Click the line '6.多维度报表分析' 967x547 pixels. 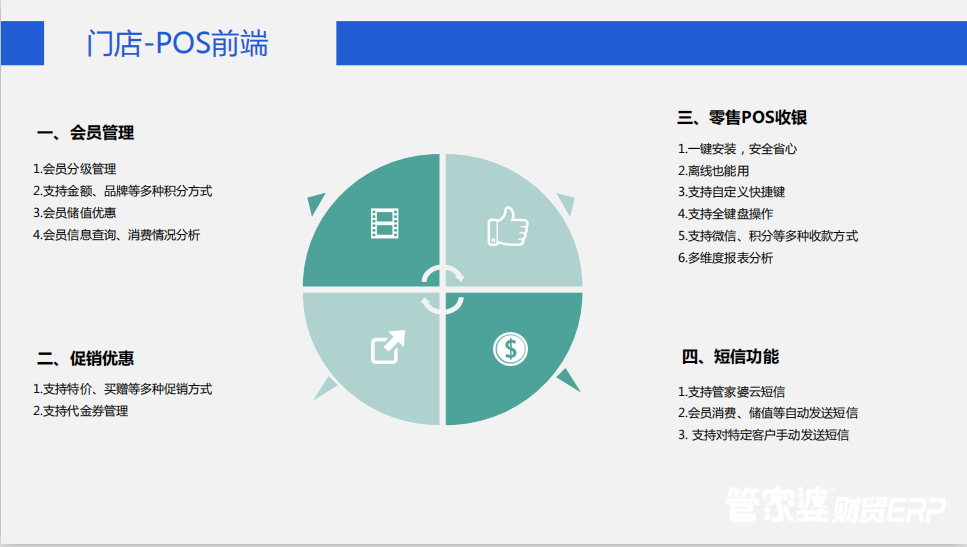tap(725, 258)
